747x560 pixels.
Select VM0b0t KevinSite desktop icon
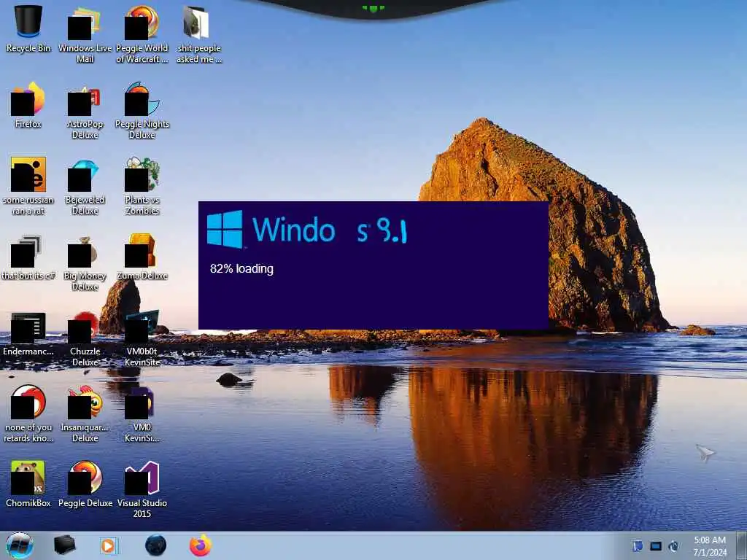[x=142, y=338]
